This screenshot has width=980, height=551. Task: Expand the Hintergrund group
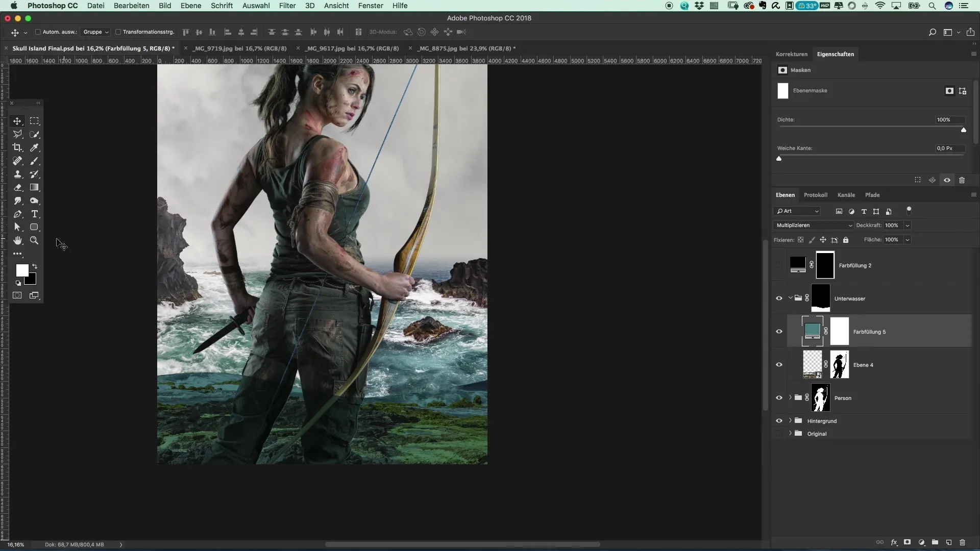click(790, 420)
